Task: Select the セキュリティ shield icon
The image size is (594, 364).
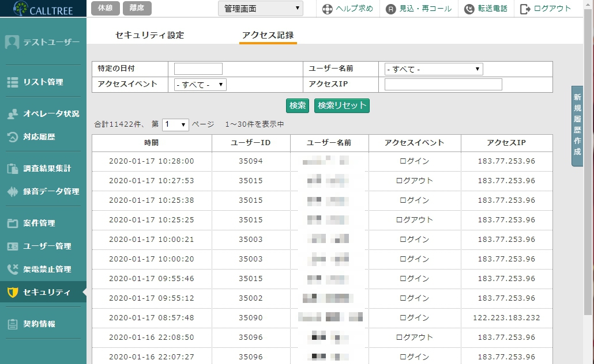Action: click(x=13, y=292)
